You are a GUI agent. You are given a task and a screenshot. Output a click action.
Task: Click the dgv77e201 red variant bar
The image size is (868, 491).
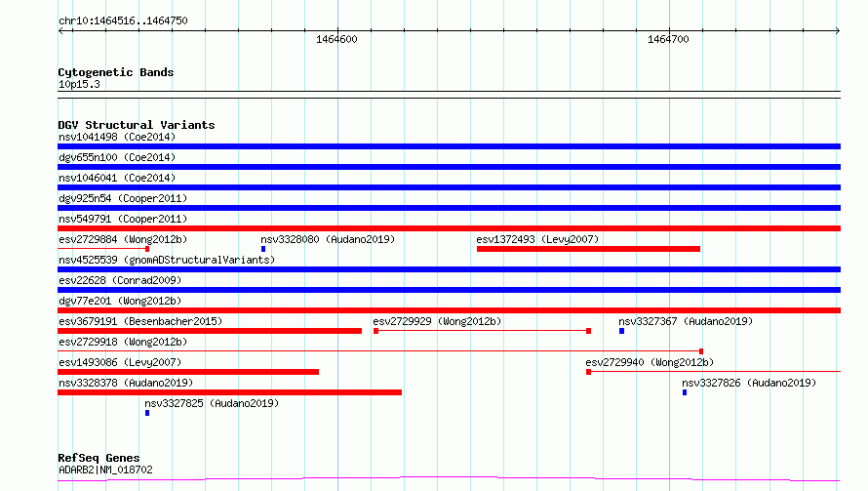[x=449, y=310]
